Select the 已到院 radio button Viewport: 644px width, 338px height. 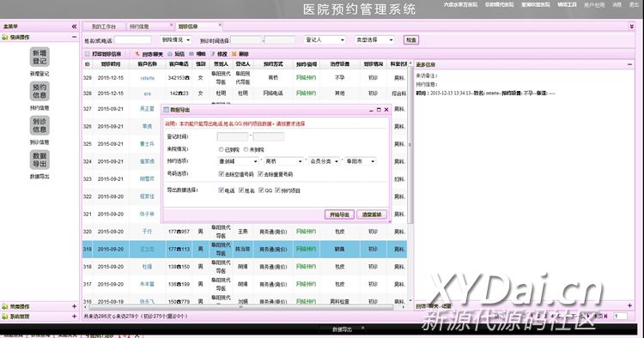pyautogui.click(x=221, y=150)
